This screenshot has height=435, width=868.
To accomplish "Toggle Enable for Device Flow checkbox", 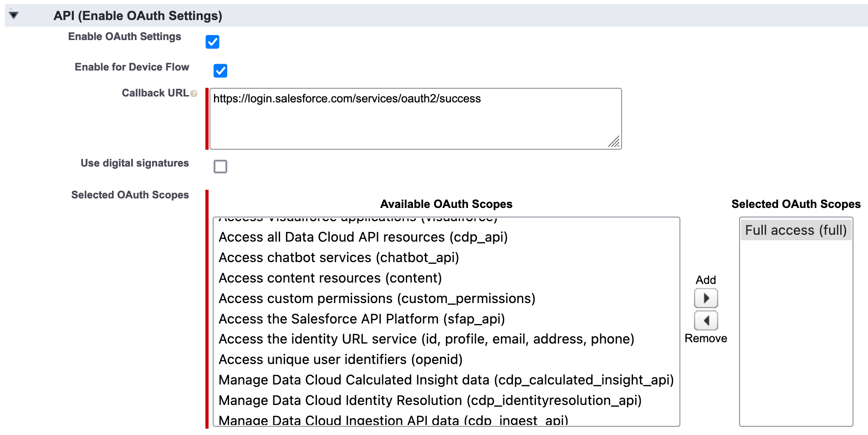I will point(220,71).
